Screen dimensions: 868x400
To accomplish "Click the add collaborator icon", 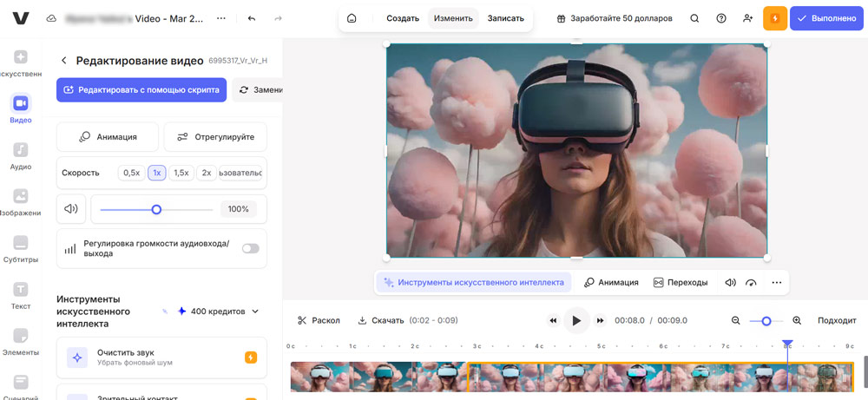I will point(748,18).
